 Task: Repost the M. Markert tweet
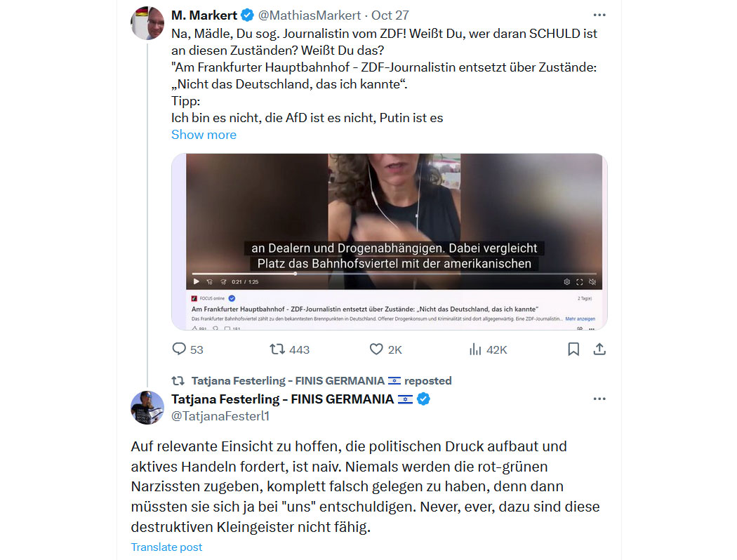point(289,349)
